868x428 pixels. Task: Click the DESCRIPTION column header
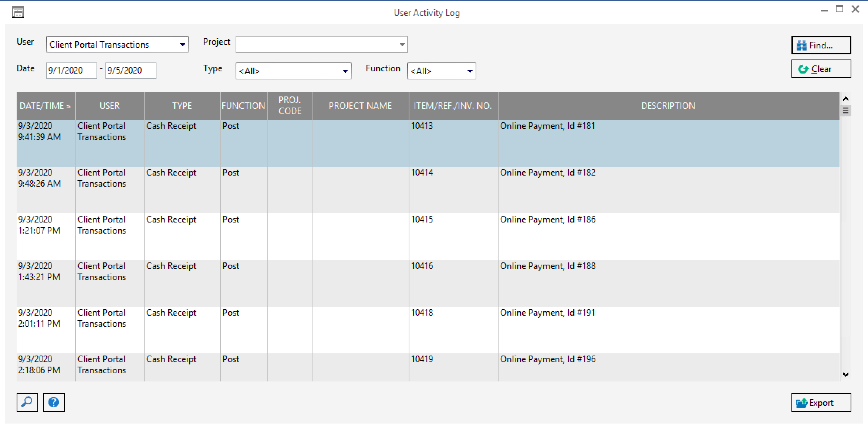click(x=668, y=106)
